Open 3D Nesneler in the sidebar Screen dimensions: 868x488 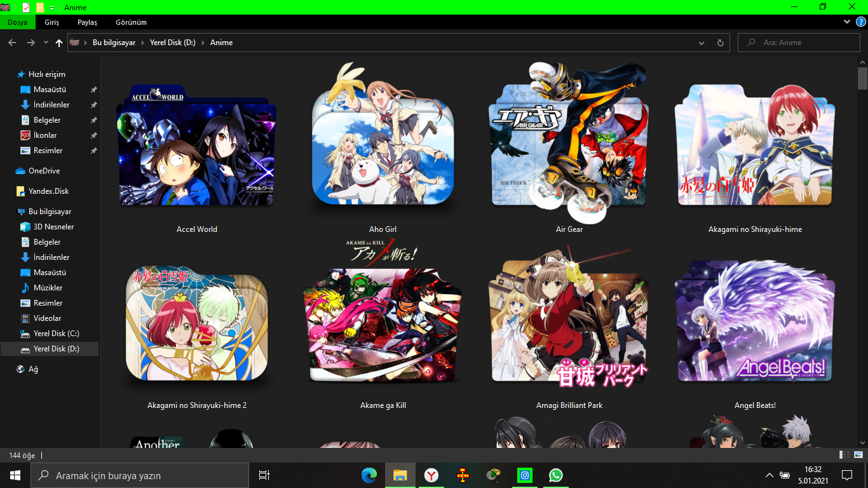click(x=53, y=227)
